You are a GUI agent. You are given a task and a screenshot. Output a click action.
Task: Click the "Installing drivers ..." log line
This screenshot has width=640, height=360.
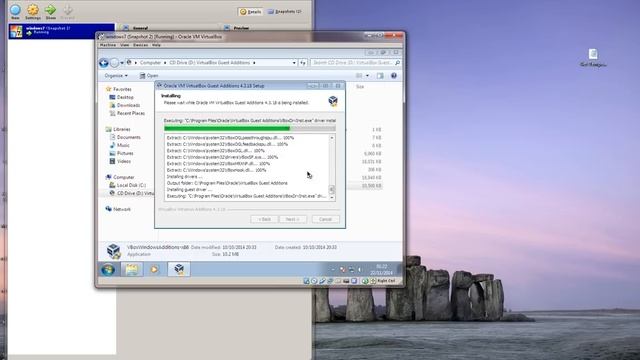[184, 177]
